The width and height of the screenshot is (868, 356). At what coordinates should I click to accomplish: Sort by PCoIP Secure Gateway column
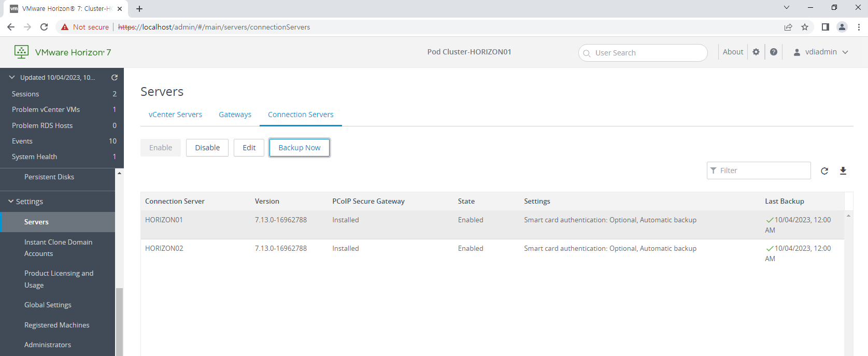coord(368,201)
